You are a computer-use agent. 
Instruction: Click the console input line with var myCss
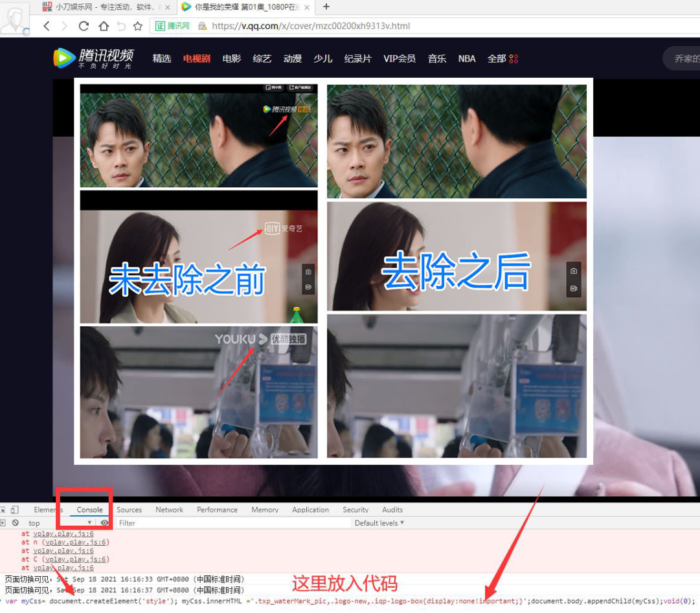point(350,601)
